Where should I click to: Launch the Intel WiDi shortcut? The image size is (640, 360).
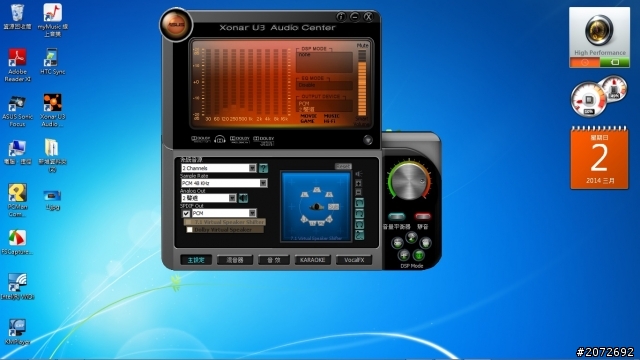17,287
